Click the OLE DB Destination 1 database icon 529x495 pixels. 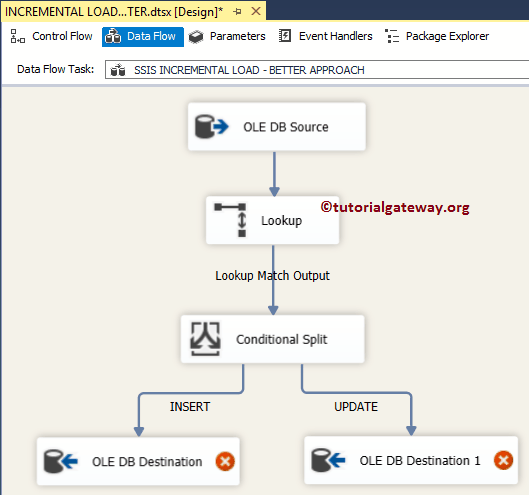point(328,460)
